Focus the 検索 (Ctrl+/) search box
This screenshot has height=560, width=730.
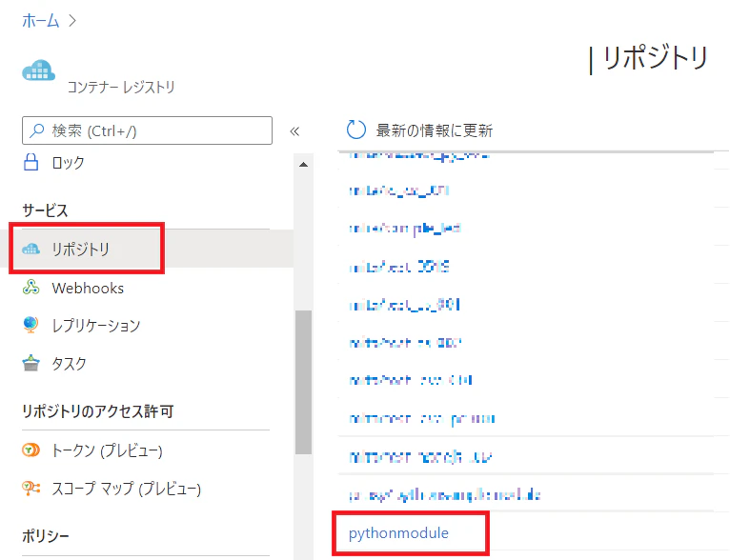point(147,130)
